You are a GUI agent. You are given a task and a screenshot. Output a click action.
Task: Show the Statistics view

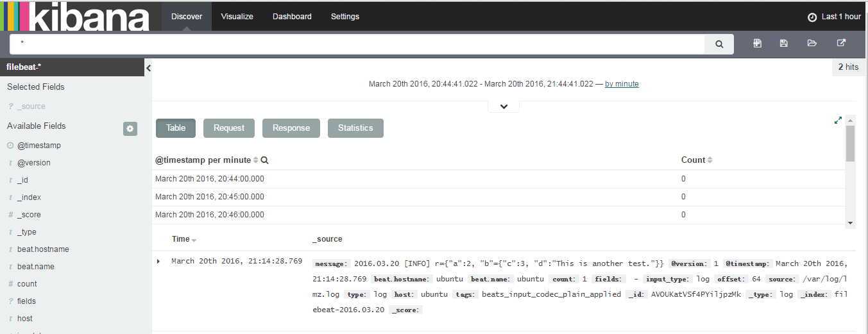[x=355, y=128]
